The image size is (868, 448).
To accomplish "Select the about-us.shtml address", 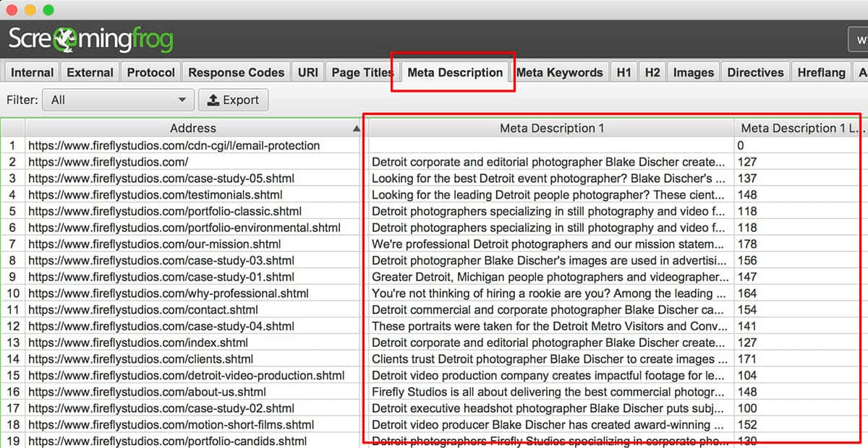I will [147, 392].
